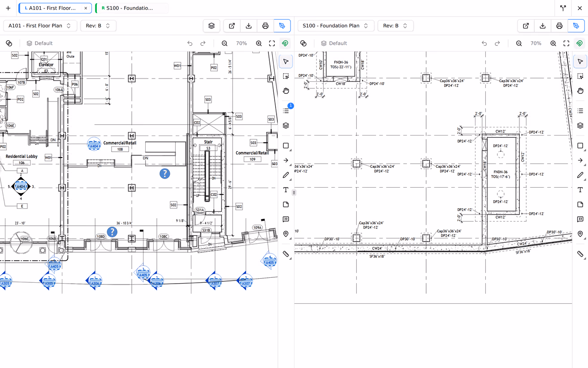The width and height of the screenshot is (588, 368).
Task: Open the Rev: B dropdown in the right pane
Action: click(395, 26)
